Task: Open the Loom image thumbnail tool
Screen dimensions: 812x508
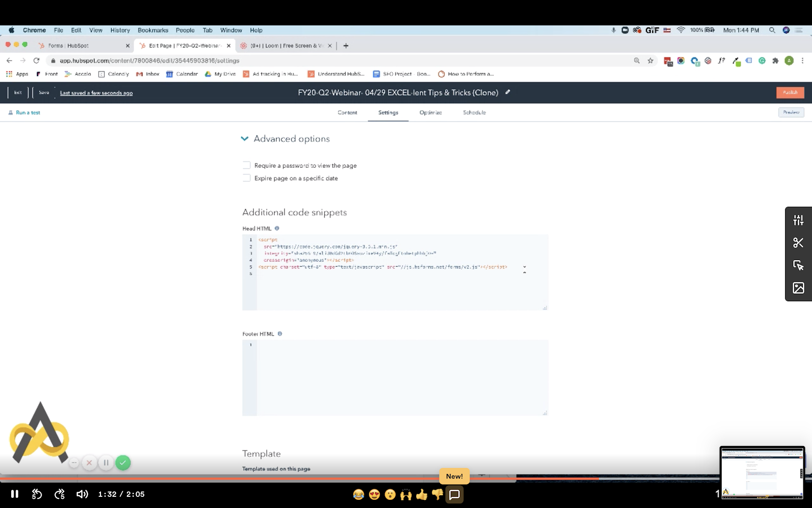Action: click(x=798, y=288)
